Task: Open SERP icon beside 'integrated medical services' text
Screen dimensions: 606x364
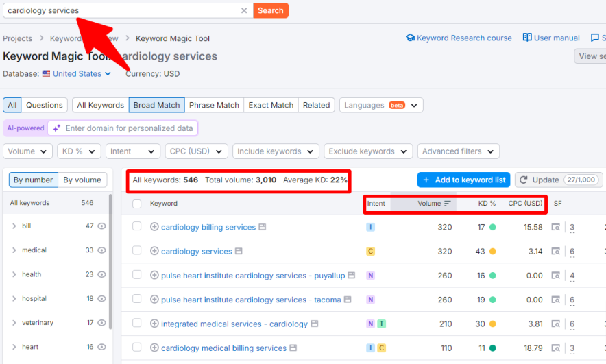Action: [x=315, y=324]
